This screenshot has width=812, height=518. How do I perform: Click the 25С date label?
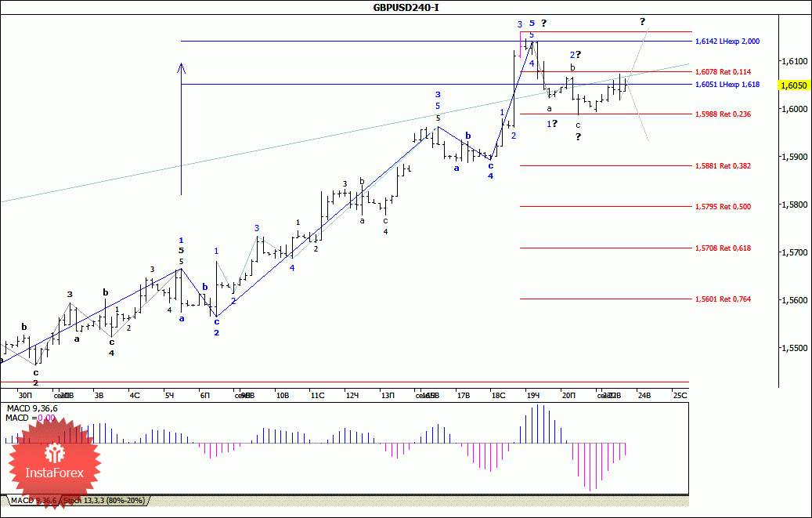pyautogui.click(x=680, y=396)
